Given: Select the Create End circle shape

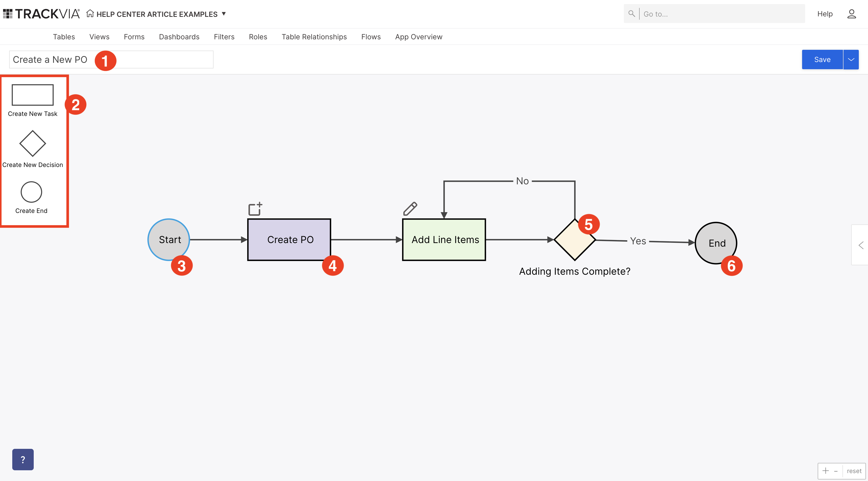Looking at the screenshot, I should tap(31, 192).
